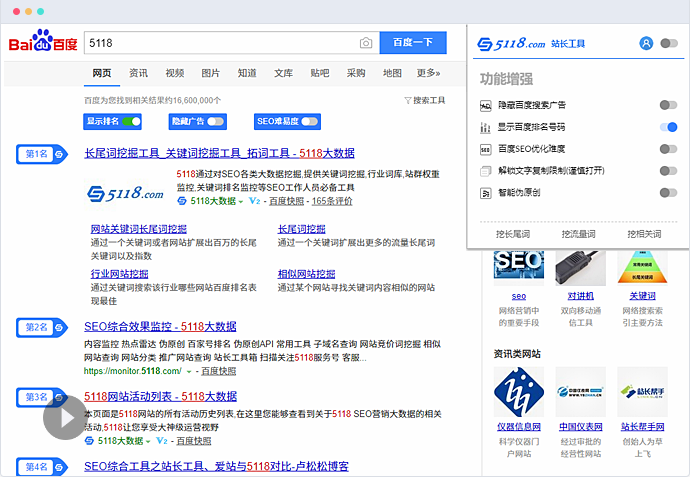Image resolution: width=690 pixels, height=477 pixels.
Task: Click 165条评价 link
Action: pos(332,201)
